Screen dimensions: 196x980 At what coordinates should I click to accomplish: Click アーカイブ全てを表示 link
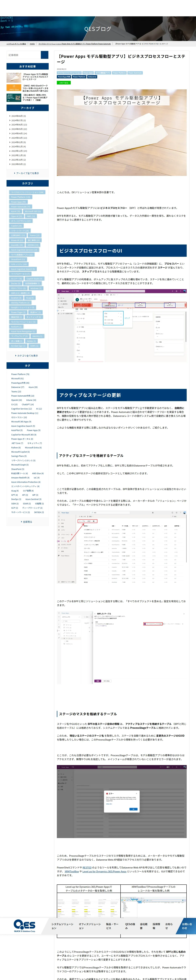(x=27, y=173)
